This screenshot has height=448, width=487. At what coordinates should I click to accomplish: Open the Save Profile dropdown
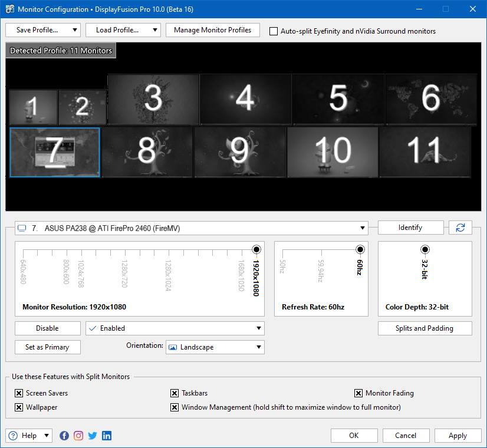point(43,30)
